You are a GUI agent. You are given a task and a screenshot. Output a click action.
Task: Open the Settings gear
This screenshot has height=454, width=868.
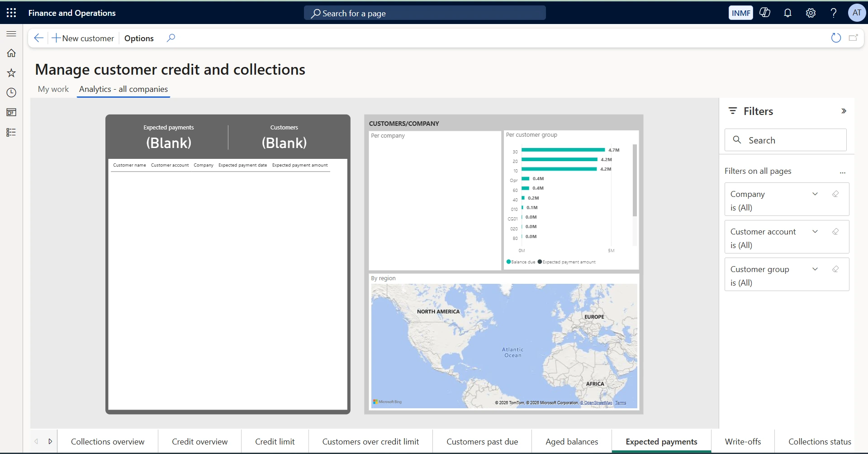(811, 13)
